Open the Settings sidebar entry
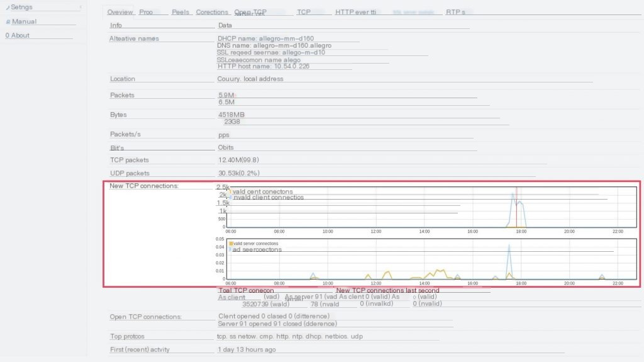The image size is (644, 362). (22, 8)
